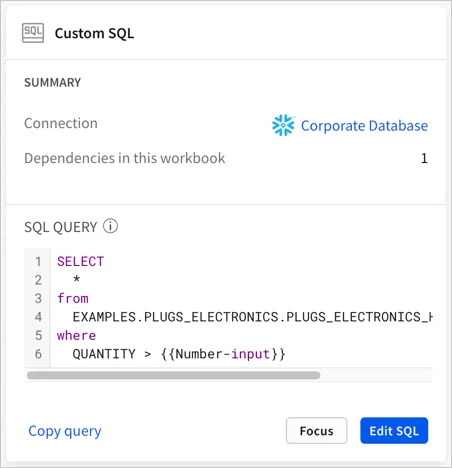Click the horizontal scrollbar under the query
This screenshot has width=452, height=468.
[173, 375]
